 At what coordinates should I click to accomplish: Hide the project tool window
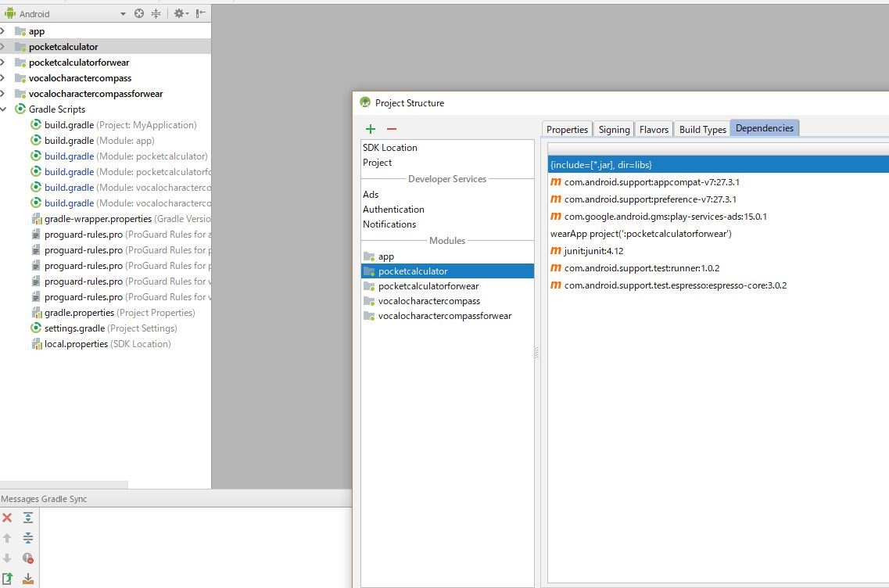[x=201, y=13]
